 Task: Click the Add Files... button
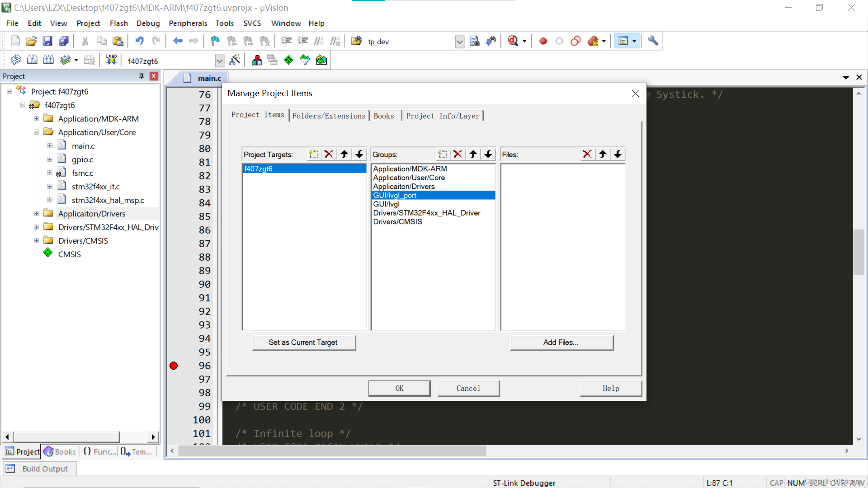coord(561,343)
